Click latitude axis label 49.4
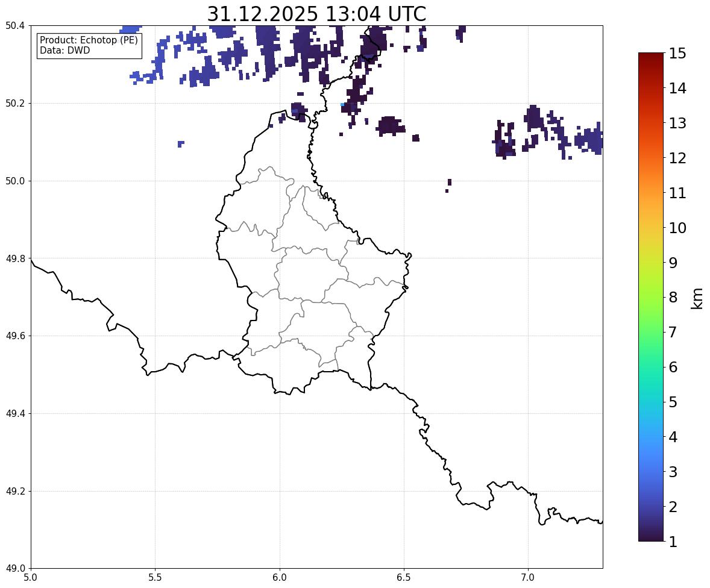This screenshot has height=588, width=710. point(15,414)
